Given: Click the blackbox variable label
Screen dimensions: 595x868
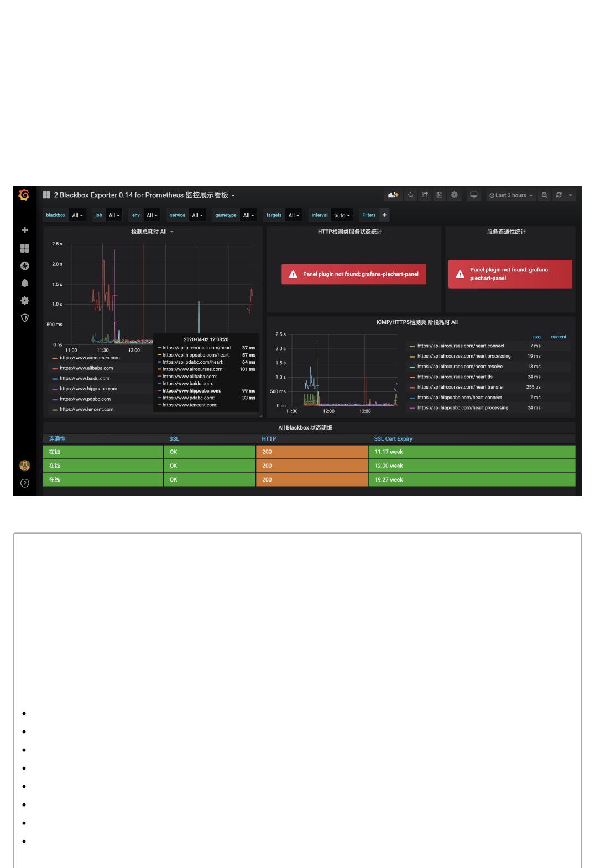Looking at the screenshot, I should 56,215.
